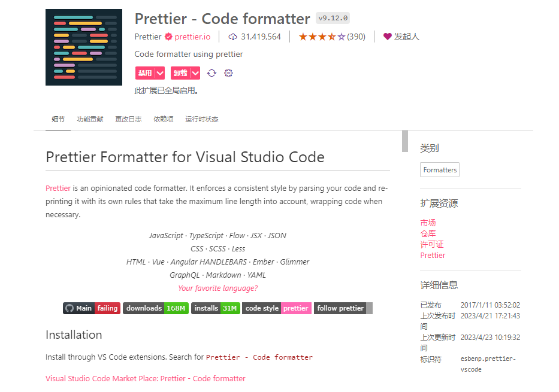Click the downloads 168M badge
This screenshot has height=392, width=559.
pos(156,308)
